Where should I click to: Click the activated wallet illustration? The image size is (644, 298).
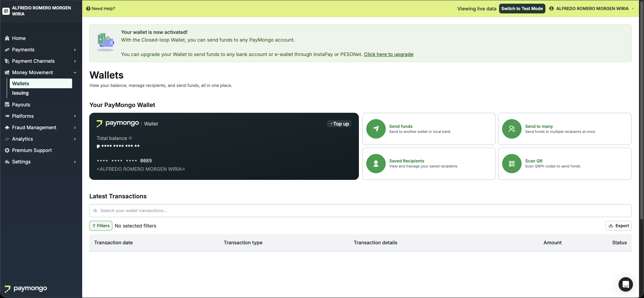tap(105, 42)
